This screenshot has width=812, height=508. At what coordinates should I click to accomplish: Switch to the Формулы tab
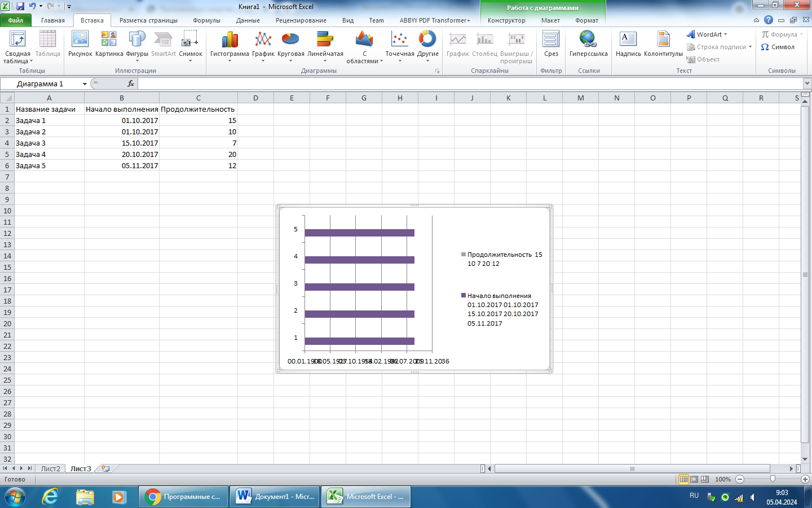[x=206, y=20]
